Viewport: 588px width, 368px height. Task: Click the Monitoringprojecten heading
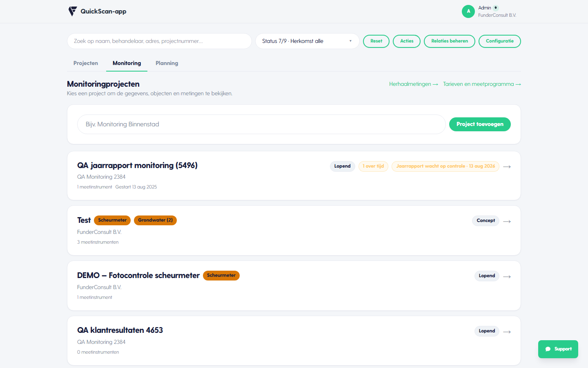[103, 84]
